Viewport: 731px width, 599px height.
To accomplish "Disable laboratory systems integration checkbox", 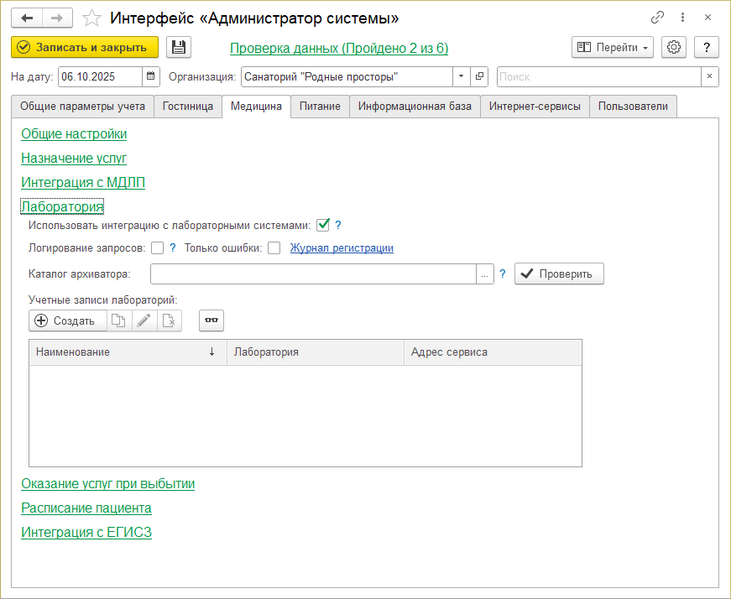I will 323,226.
